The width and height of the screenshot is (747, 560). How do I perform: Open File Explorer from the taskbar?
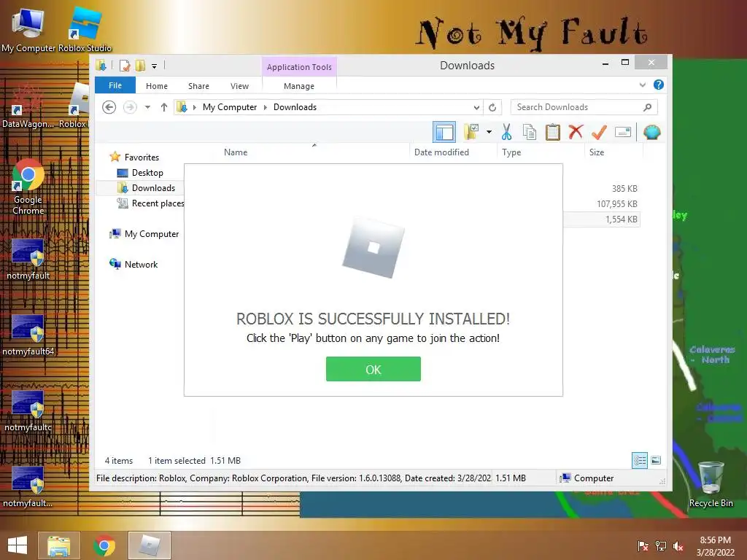(x=58, y=545)
